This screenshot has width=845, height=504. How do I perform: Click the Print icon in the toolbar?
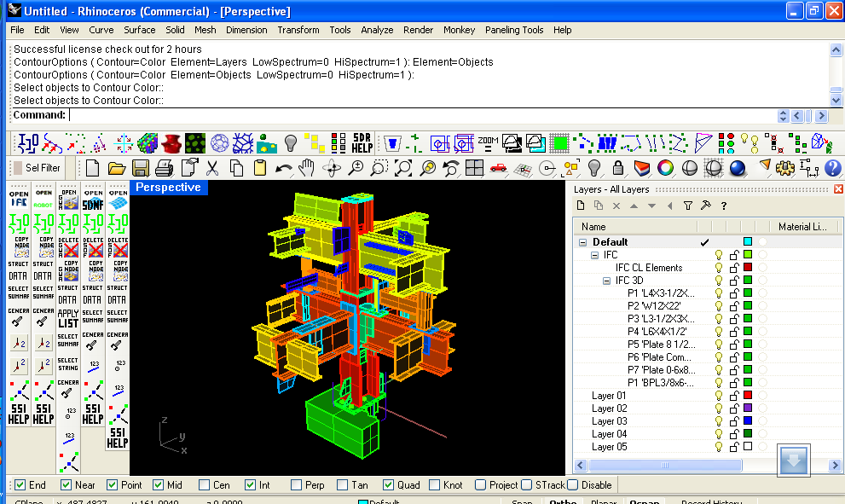(x=165, y=168)
